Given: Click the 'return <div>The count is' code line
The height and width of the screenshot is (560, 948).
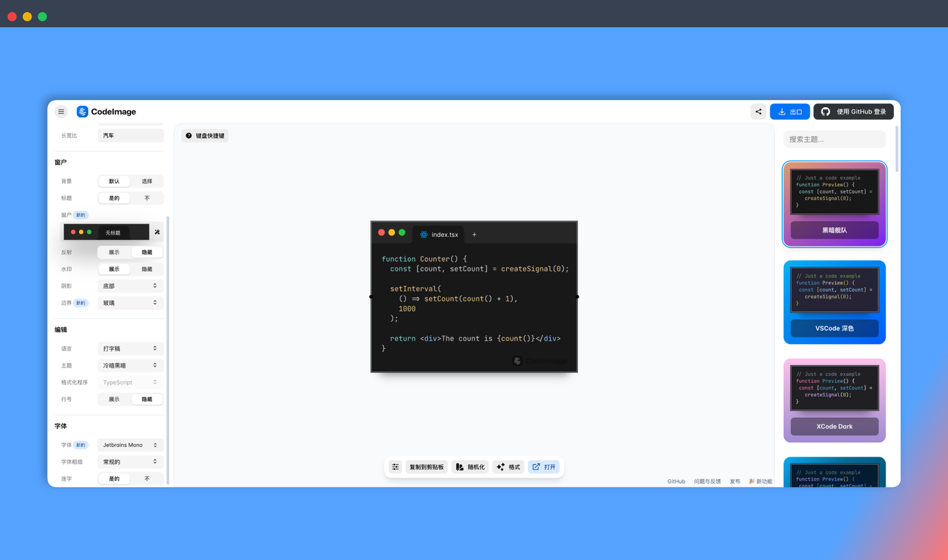Looking at the screenshot, I should point(475,339).
